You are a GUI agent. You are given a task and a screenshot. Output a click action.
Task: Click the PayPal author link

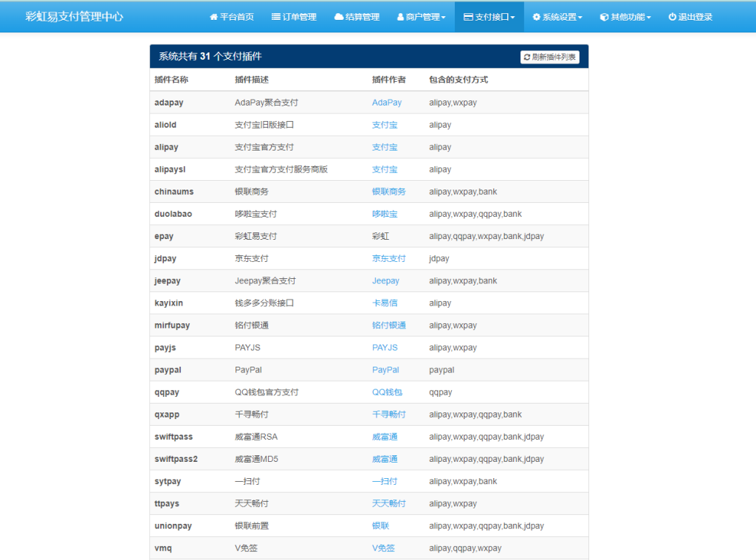(x=385, y=370)
